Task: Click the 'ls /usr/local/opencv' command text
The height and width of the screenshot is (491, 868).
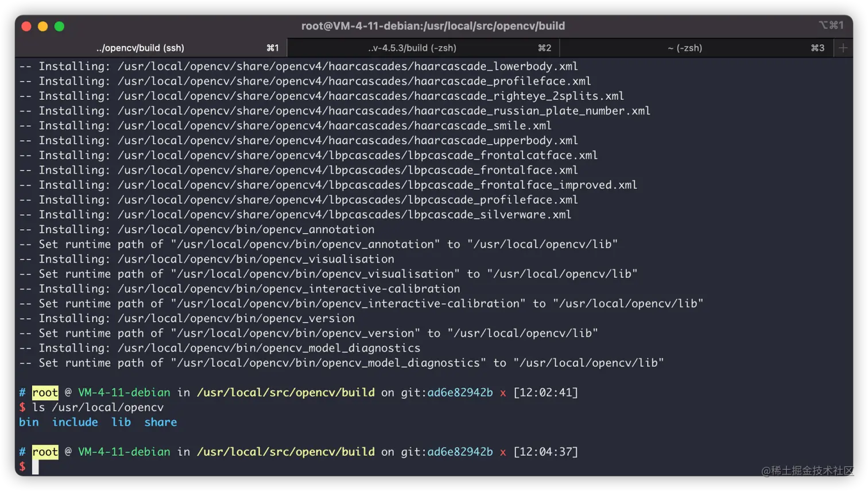Action: pyautogui.click(x=98, y=407)
